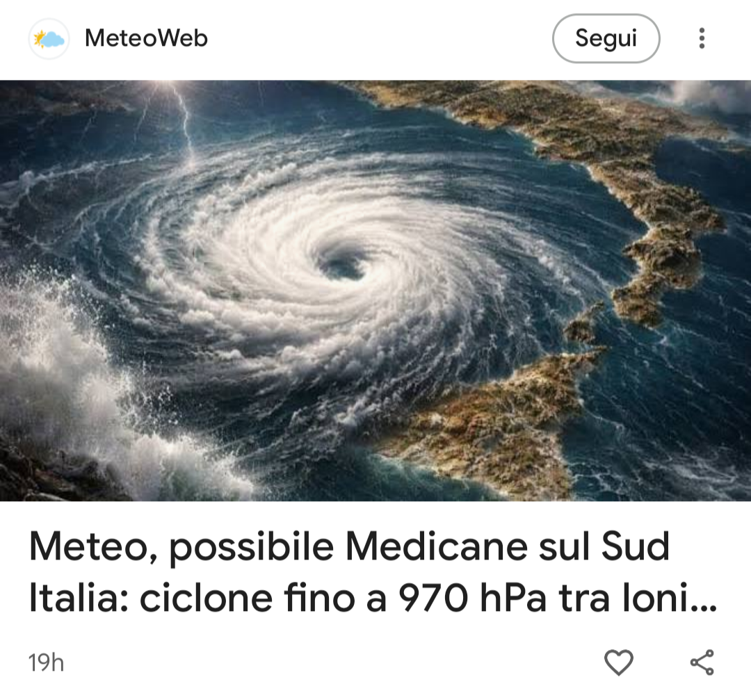Image resolution: width=751 pixels, height=700 pixels.
Task: Open the Medicane article headline
Action: (373, 571)
